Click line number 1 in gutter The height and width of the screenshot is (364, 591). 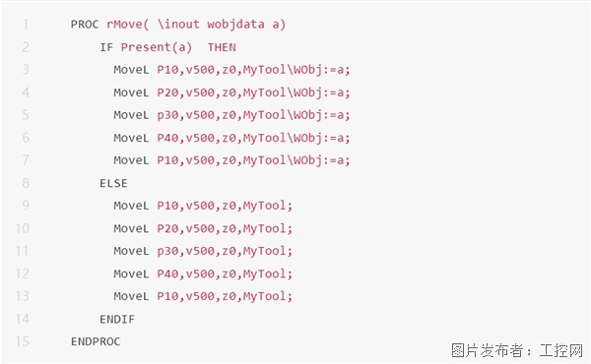click(x=26, y=25)
